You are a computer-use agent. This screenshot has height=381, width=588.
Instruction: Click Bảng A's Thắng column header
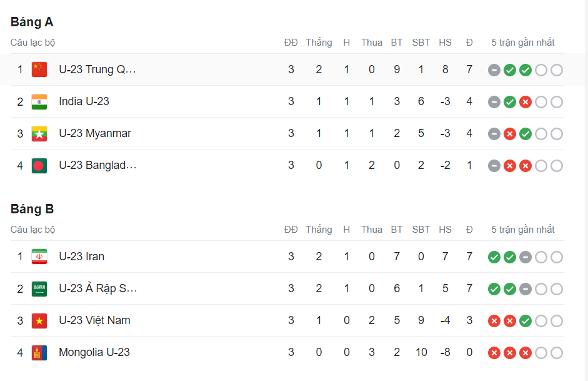[x=319, y=43]
